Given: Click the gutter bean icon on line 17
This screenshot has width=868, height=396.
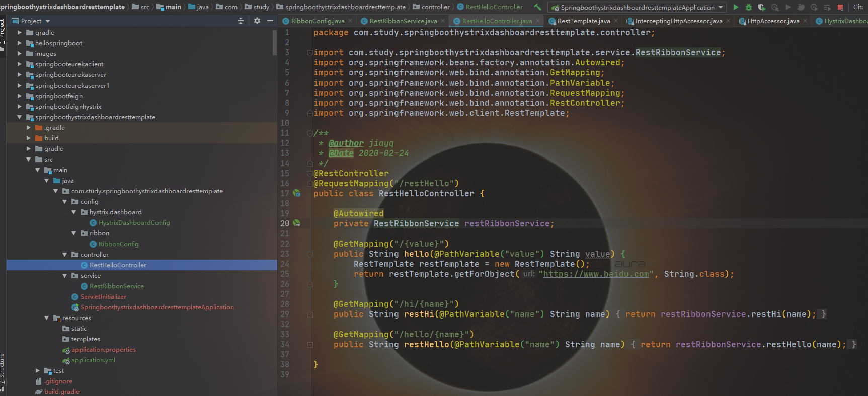Looking at the screenshot, I should (297, 193).
